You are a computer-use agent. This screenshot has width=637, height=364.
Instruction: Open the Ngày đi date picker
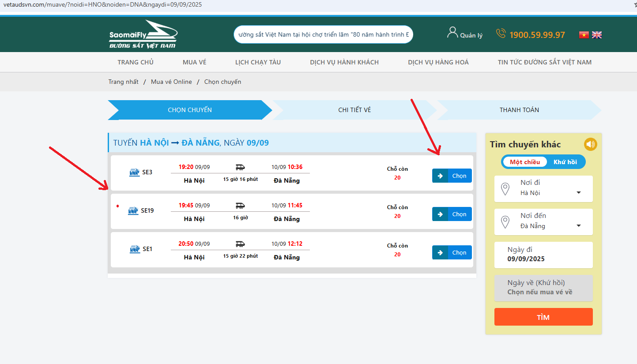coord(543,255)
